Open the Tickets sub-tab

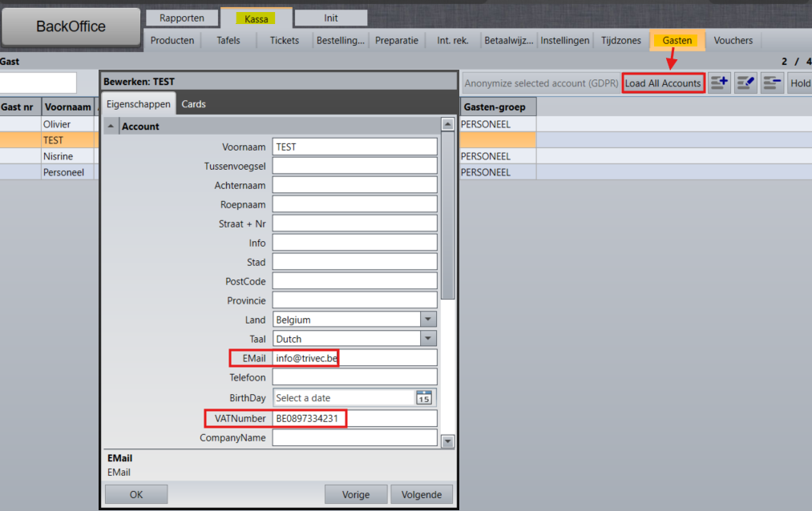[x=285, y=40]
